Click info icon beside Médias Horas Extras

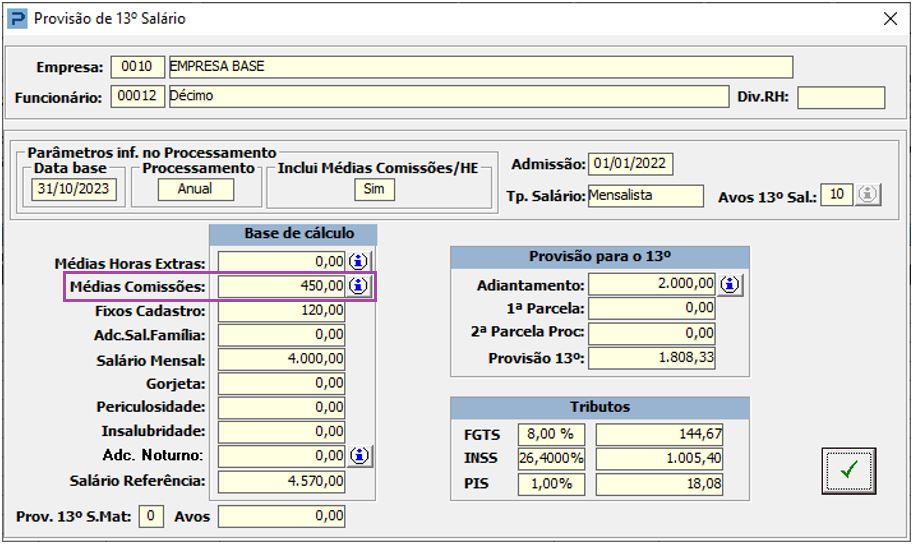pos(359,262)
